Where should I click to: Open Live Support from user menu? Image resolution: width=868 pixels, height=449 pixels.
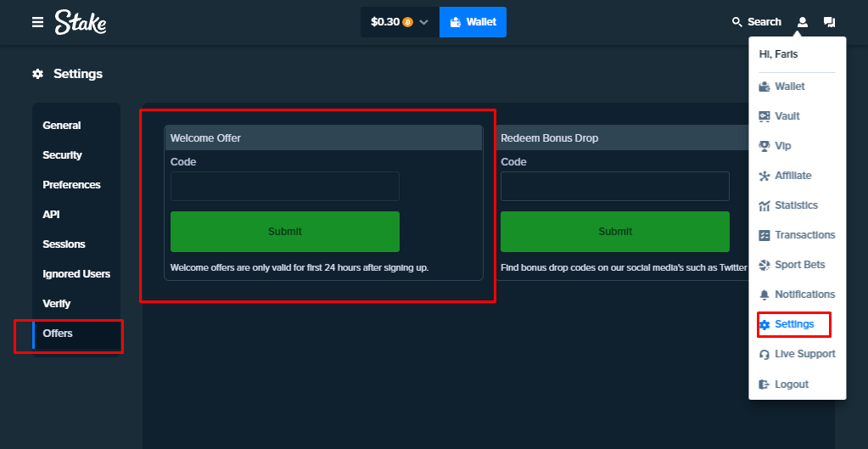pyautogui.click(x=804, y=354)
